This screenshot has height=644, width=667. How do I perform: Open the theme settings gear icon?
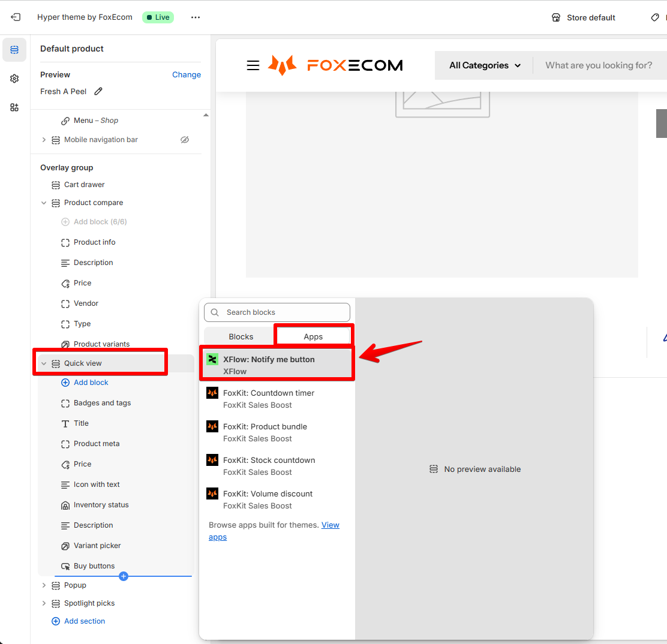pyautogui.click(x=14, y=79)
